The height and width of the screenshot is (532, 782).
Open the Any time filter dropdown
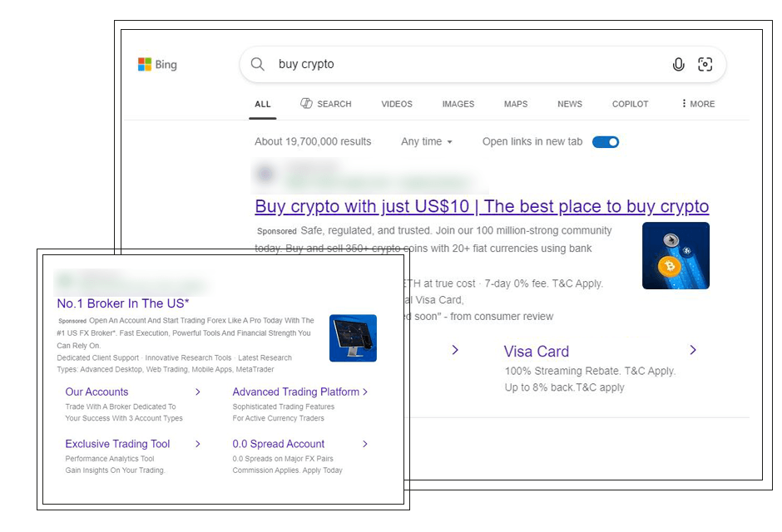click(426, 141)
